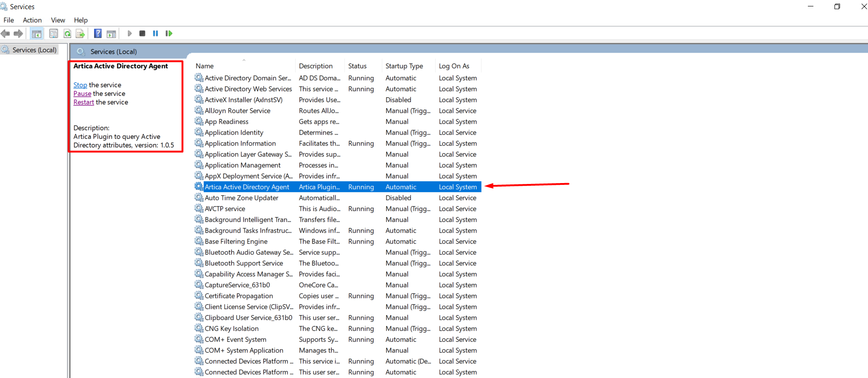Click the Export List toolbar icon
868x378 pixels.
click(80, 33)
